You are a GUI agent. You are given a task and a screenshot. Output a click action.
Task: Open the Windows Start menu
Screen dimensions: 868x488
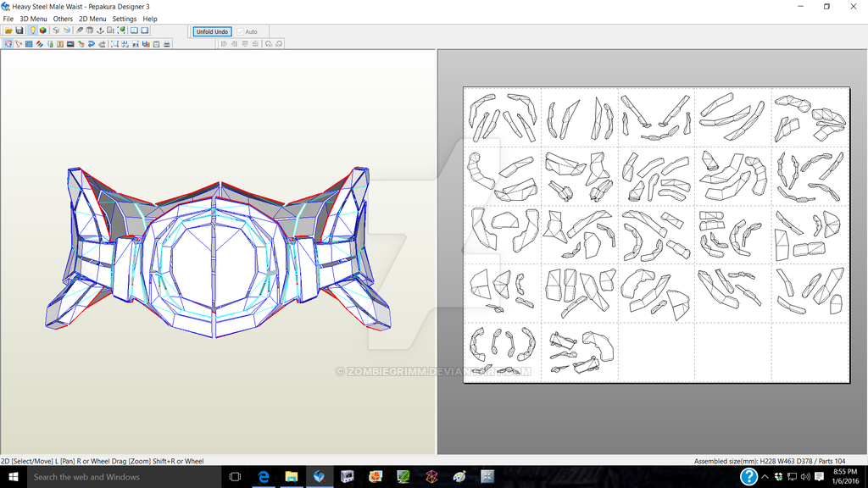point(14,476)
